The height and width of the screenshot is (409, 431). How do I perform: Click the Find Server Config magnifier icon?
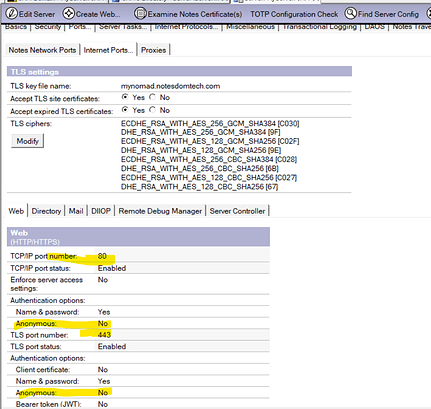pos(350,14)
